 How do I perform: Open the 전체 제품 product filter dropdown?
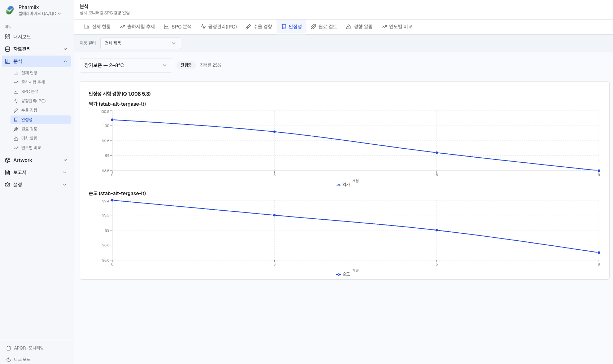tap(141, 43)
